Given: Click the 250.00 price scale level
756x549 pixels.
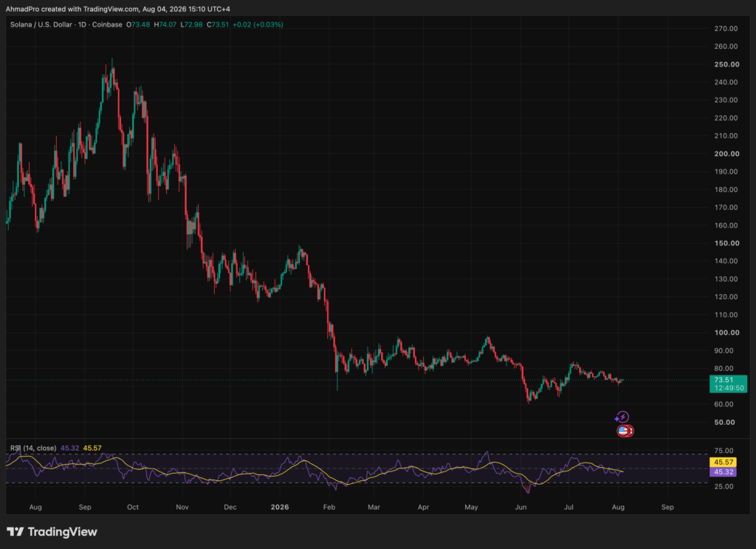Looking at the screenshot, I should (x=726, y=64).
